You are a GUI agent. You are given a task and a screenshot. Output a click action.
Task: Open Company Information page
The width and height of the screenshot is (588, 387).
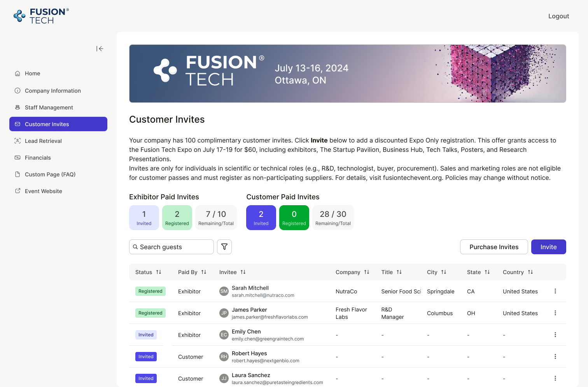pos(58,91)
